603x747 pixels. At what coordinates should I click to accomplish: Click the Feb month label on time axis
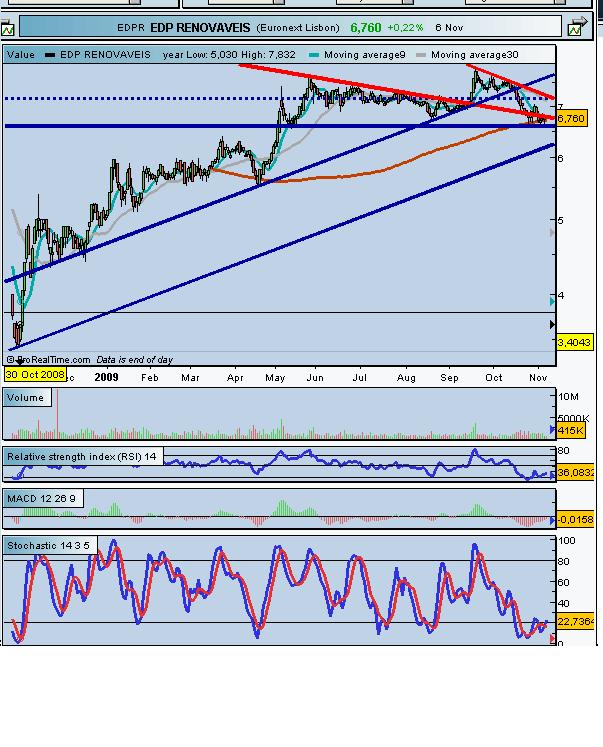[x=150, y=378]
